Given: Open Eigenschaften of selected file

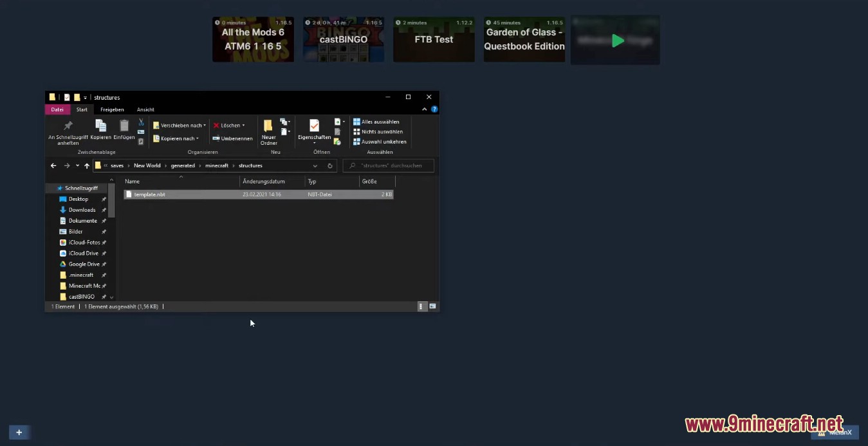Looking at the screenshot, I should 314,131.
